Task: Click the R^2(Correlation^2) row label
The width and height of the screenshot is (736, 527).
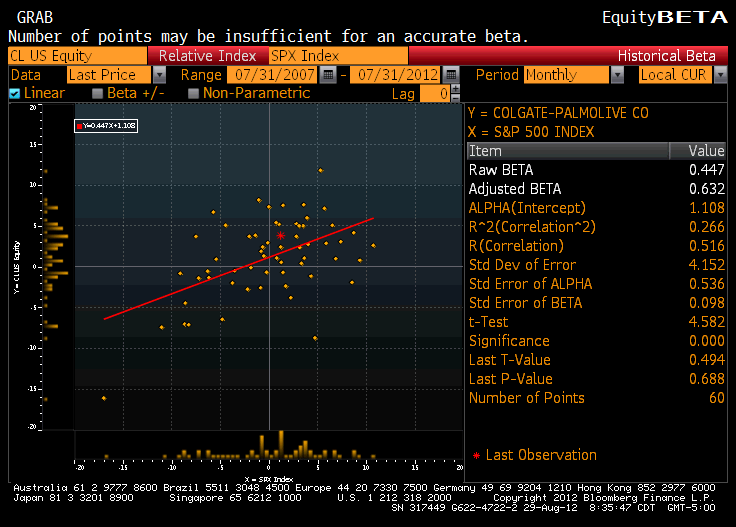Action: pos(532,227)
